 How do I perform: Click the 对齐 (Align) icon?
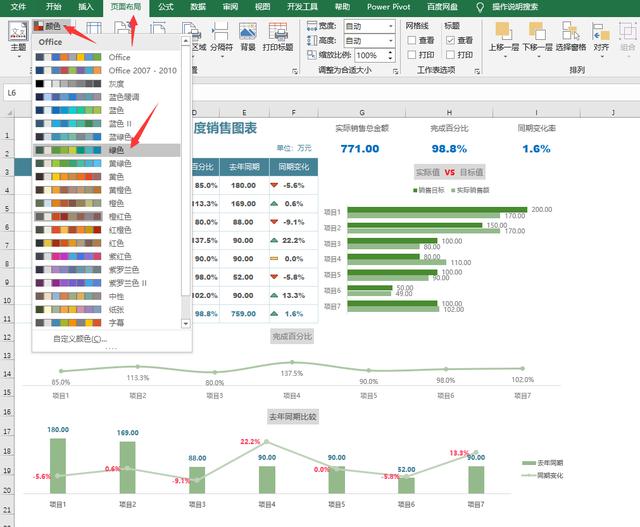tap(602, 36)
